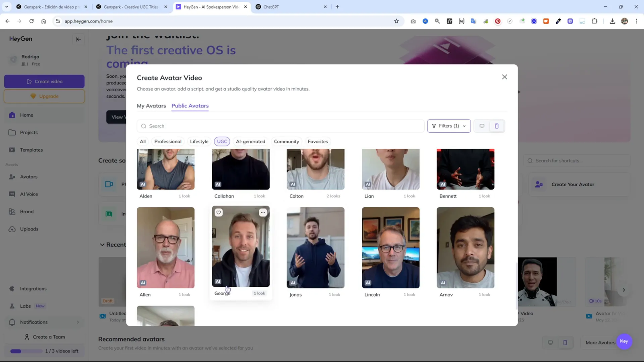Open the Integrations panel

click(33, 288)
